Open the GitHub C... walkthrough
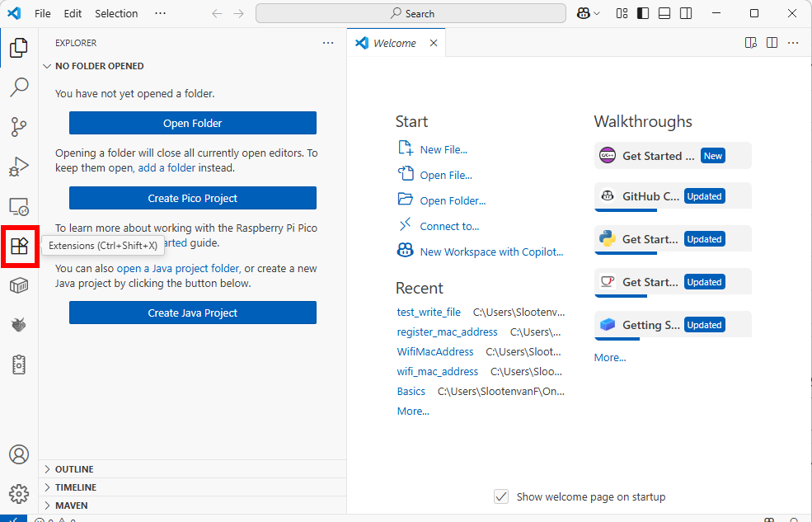This screenshot has height=522, width=812. pos(673,197)
